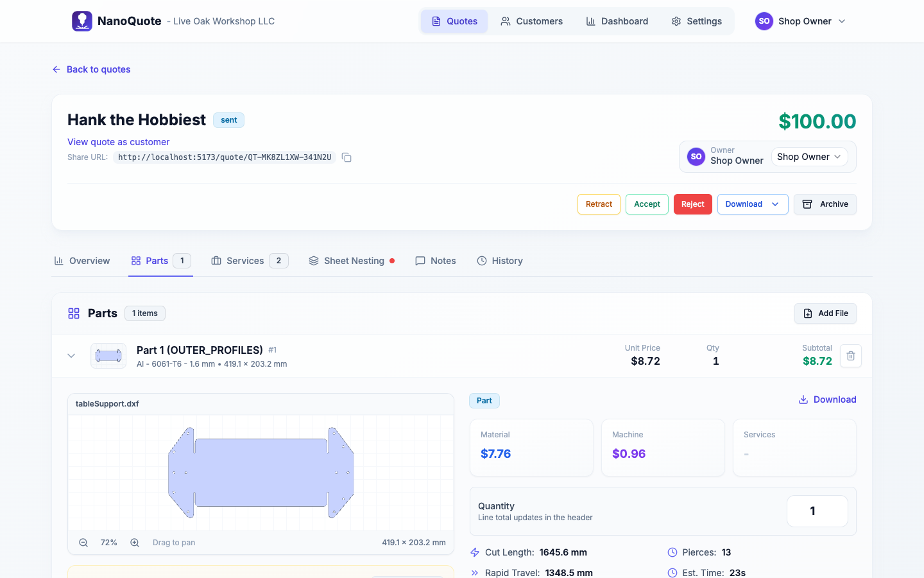Screen dimensions: 924x578
Task: Click the Part 1 thumbnail preview
Action: [x=108, y=356]
